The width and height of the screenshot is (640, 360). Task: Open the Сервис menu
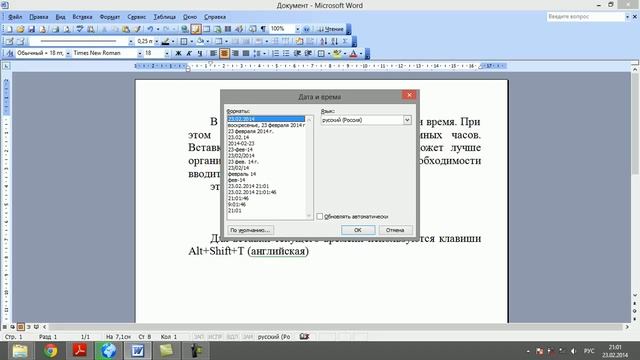pos(137,17)
